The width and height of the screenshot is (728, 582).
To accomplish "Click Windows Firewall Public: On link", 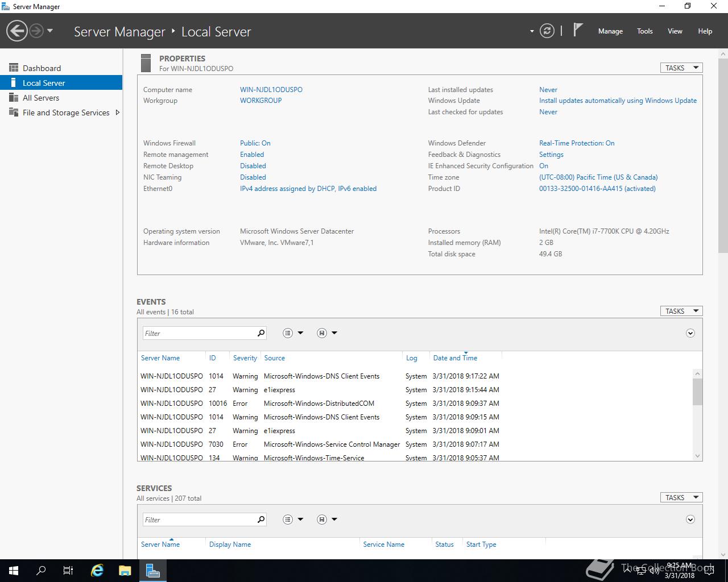I will (x=255, y=143).
